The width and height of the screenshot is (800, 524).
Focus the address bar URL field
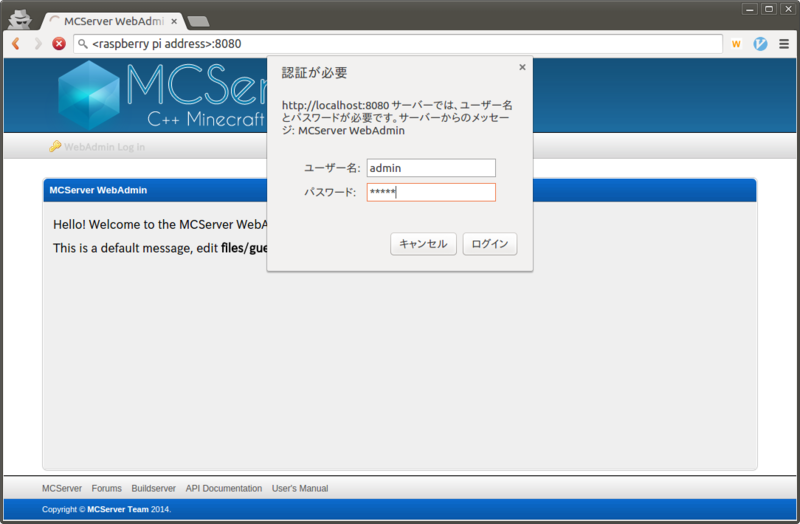tap(398, 44)
